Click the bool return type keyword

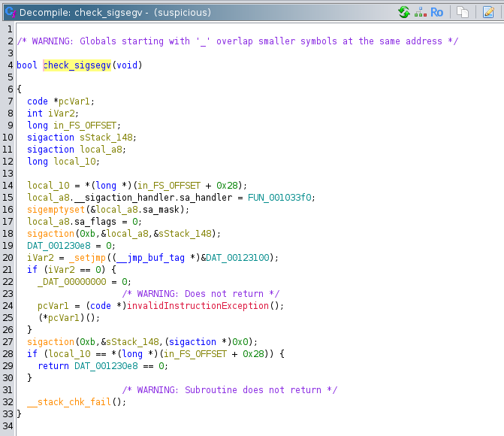click(27, 65)
